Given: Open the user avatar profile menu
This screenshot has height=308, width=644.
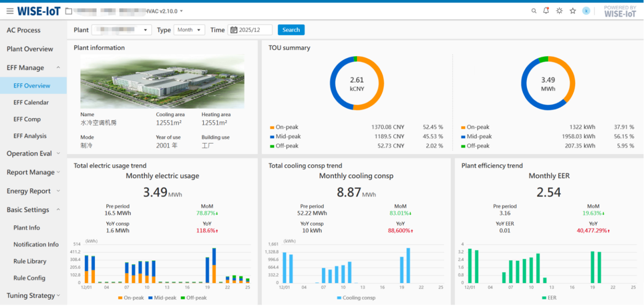Looking at the screenshot, I should click(x=586, y=11).
